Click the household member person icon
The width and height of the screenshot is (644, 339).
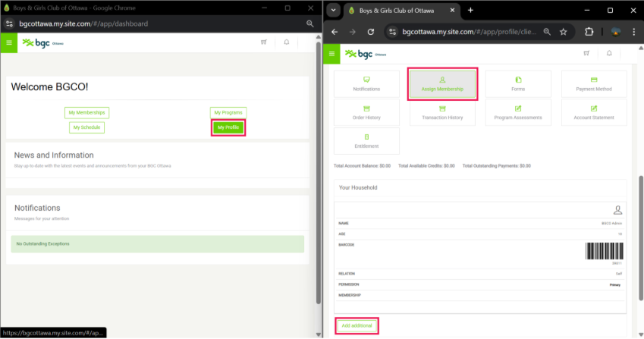[x=617, y=210]
